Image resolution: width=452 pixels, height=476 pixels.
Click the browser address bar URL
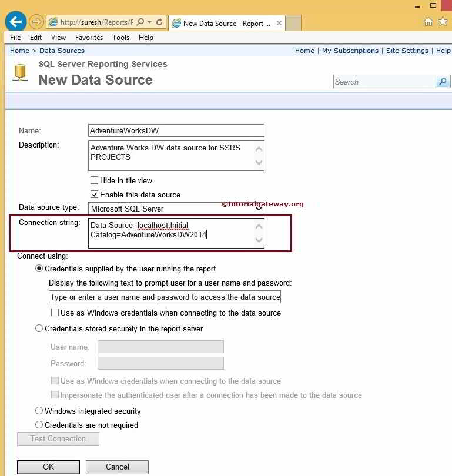tap(96, 22)
